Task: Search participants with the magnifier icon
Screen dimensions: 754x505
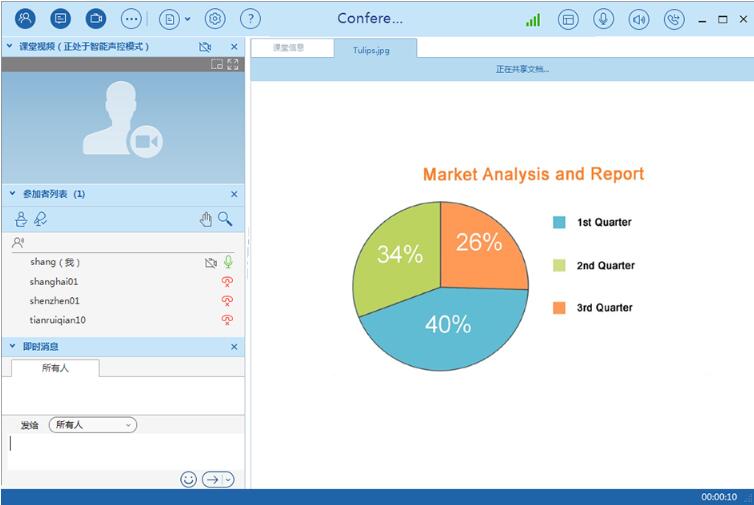Action: tap(226, 219)
